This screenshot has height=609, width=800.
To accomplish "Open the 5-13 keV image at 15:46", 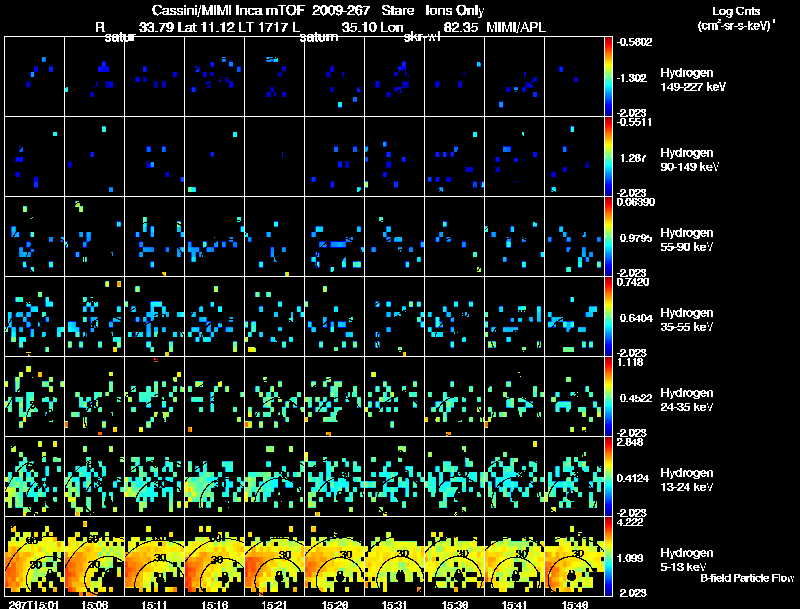I will tap(574, 556).
